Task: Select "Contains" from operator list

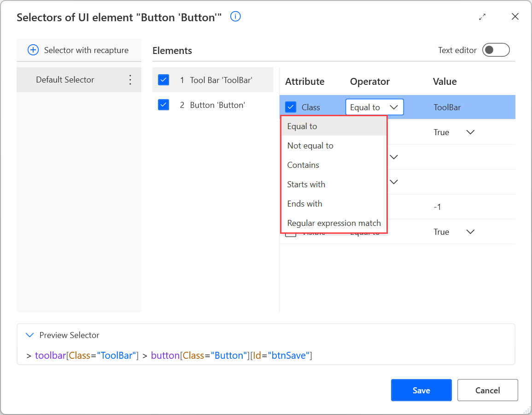Action: click(303, 165)
